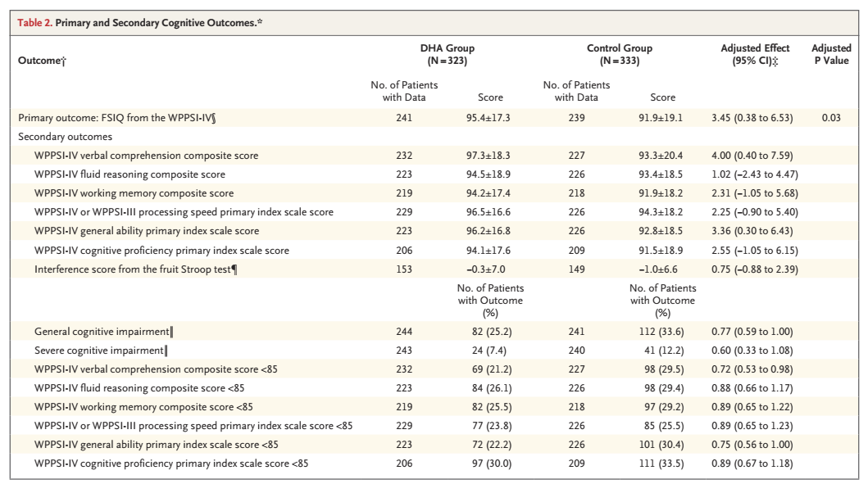868x484 pixels.
Task: Click the adjusted P value 0.03
Action: (831, 118)
